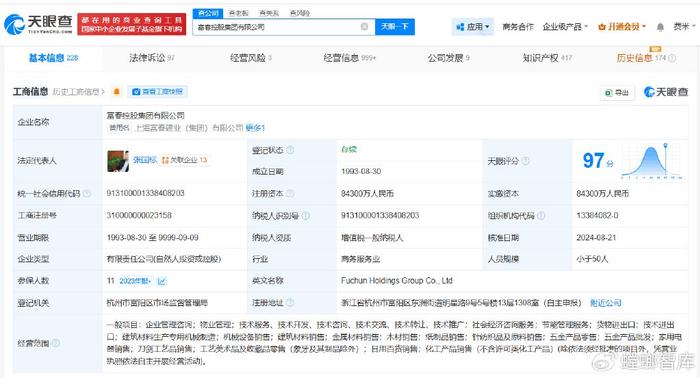700x378 pixels.
Task: Switch to the 经营风险 tab
Action: point(251,58)
